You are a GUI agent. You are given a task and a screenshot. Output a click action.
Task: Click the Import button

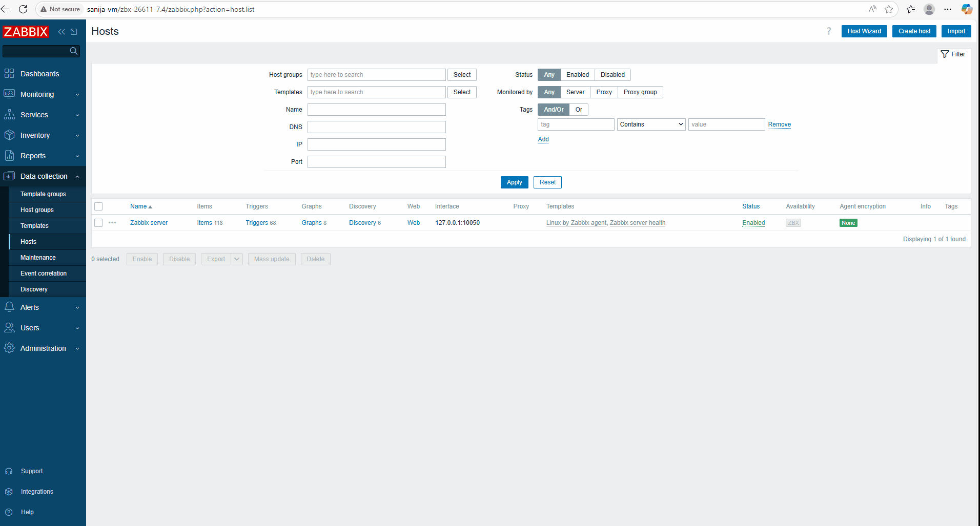(956, 31)
